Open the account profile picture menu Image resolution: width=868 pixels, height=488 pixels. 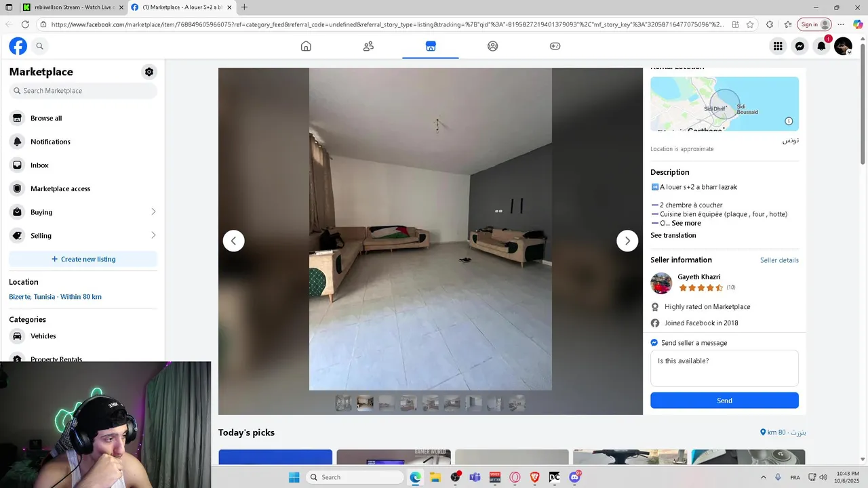(843, 46)
